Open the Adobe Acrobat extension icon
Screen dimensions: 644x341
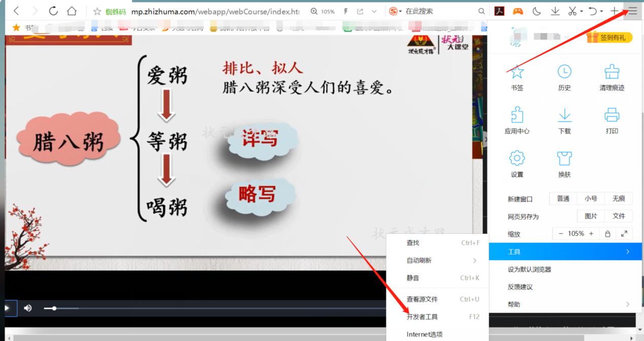[499, 10]
